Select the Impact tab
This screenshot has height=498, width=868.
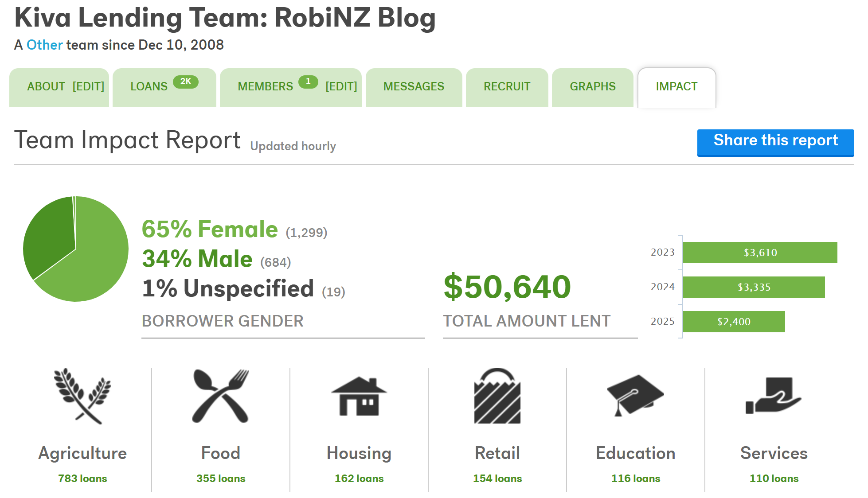coord(676,86)
